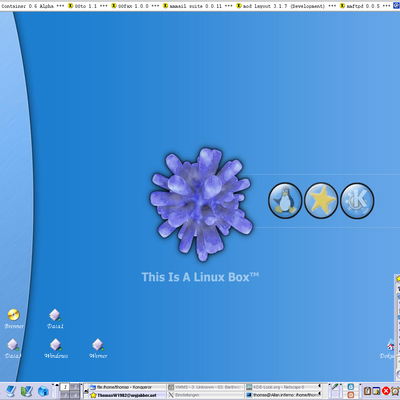Click the taskbar window list arrow button
This screenshot has height=400, width=400.
[86, 391]
